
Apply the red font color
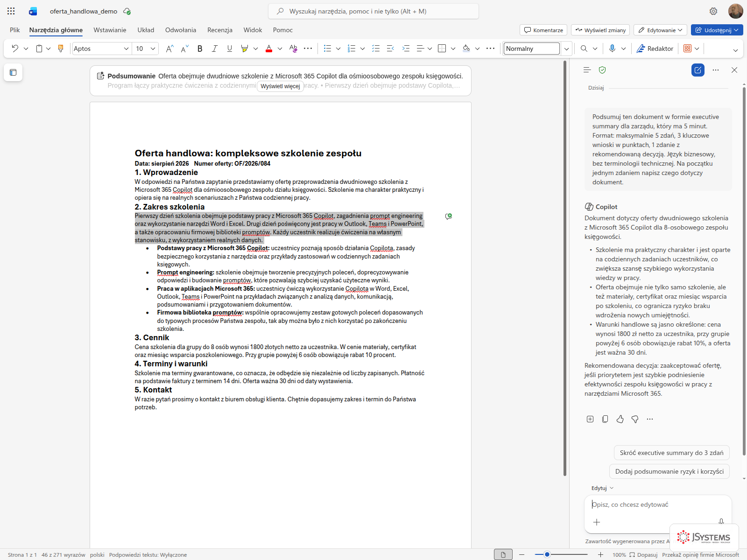click(x=269, y=49)
